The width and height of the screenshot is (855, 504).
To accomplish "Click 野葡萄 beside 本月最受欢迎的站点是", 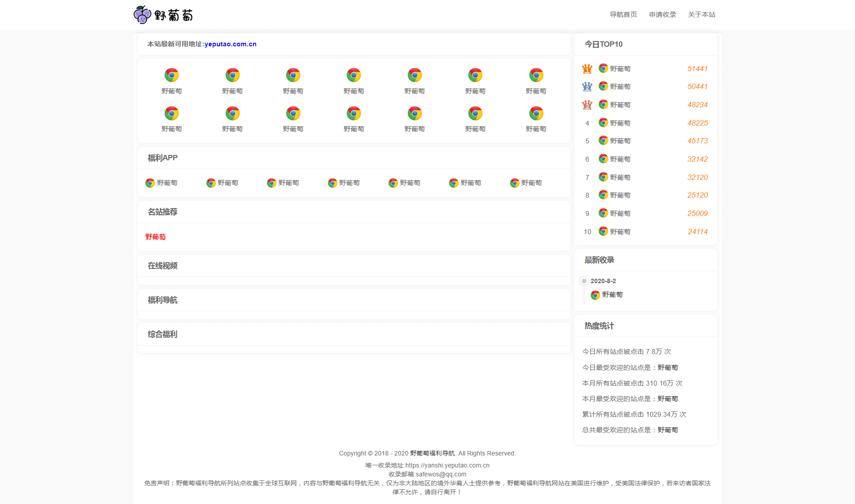I will tap(668, 398).
